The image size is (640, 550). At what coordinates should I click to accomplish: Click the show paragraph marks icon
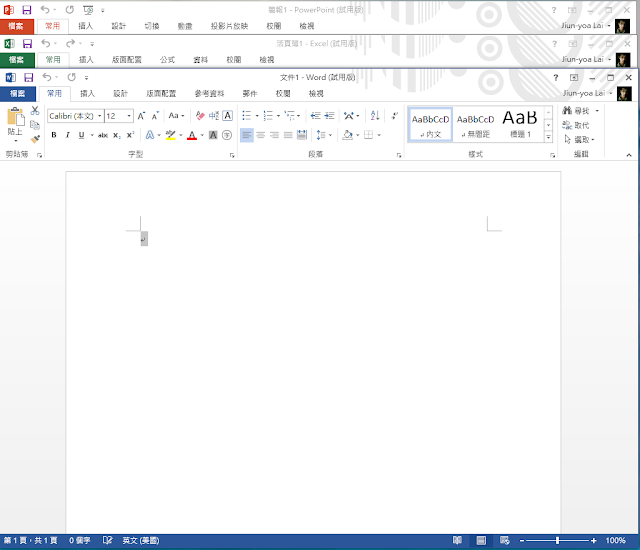pos(394,116)
